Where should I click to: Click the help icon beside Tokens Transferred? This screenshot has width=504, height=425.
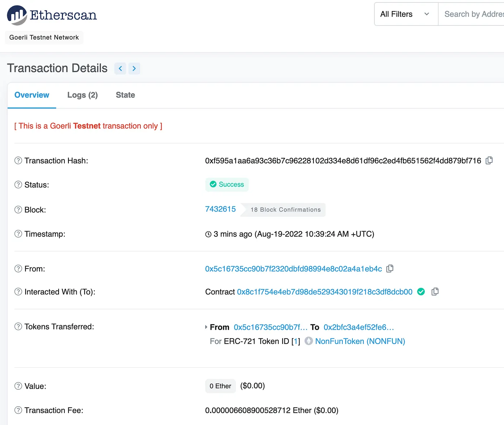(18, 326)
